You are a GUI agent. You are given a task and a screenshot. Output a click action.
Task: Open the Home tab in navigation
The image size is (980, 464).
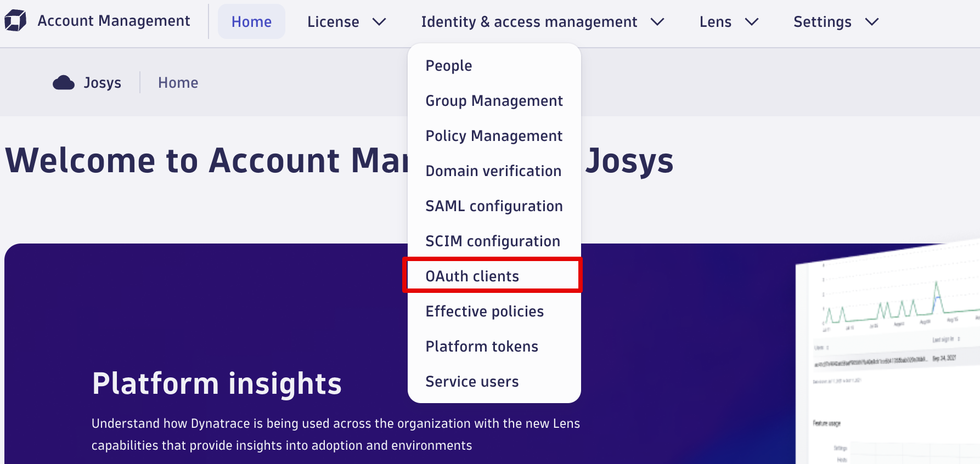click(x=251, y=22)
